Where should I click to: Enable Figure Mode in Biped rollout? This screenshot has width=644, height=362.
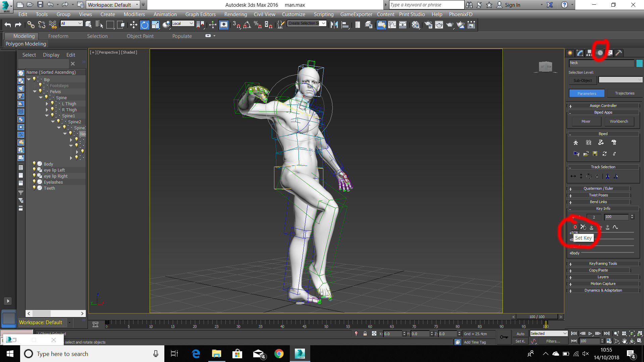[x=576, y=142]
